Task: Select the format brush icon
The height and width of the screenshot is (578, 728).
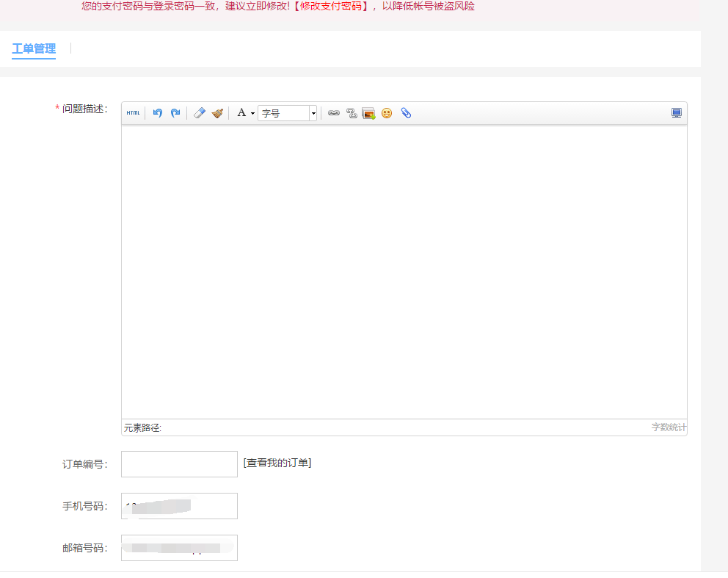Action: click(217, 113)
